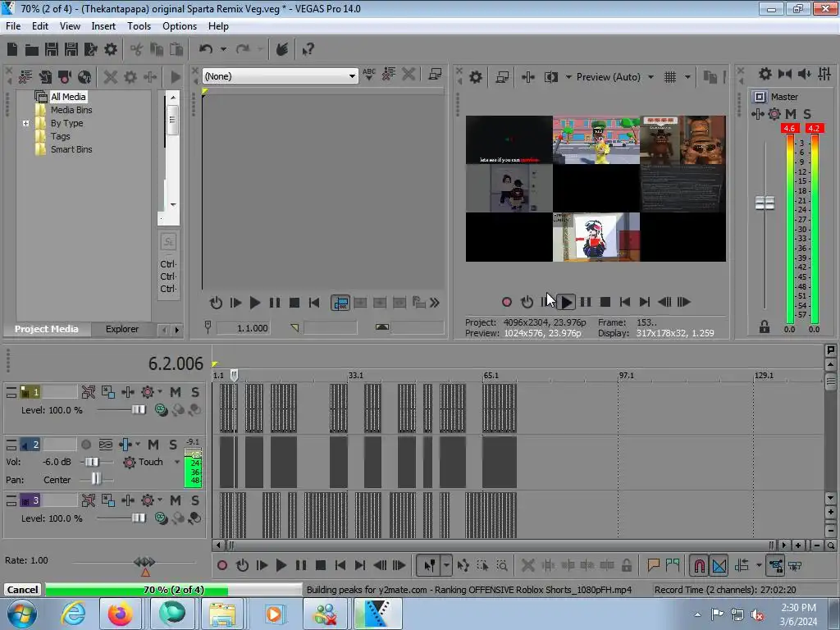Click the New project icon
This screenshot has width=840, height=630.
pos(12,49)
